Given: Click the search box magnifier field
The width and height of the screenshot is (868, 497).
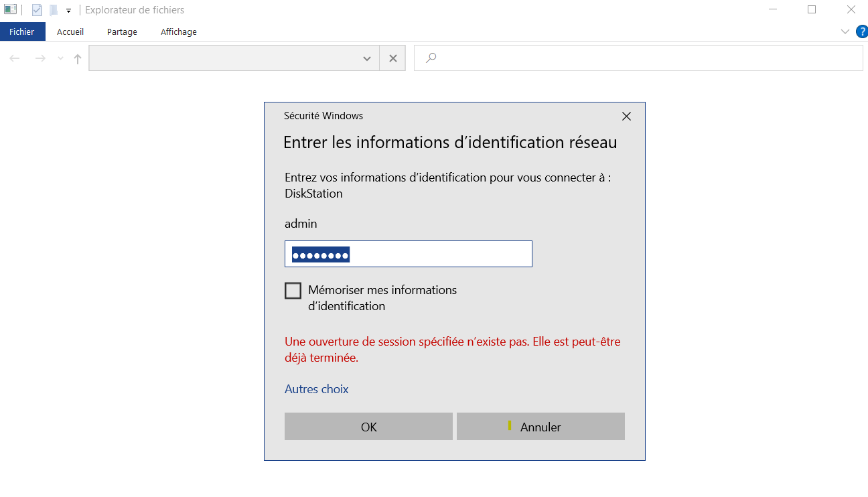Looking at the screenshot, I should [x=638, y=58].
